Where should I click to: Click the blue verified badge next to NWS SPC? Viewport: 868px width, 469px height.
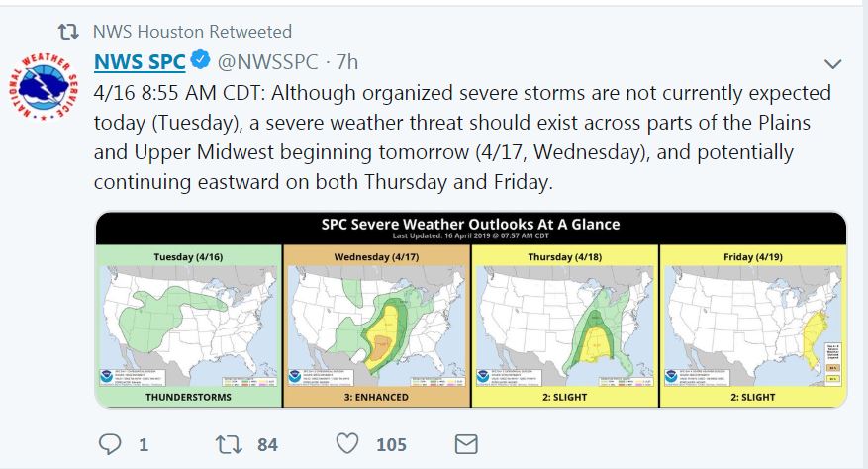201,62
